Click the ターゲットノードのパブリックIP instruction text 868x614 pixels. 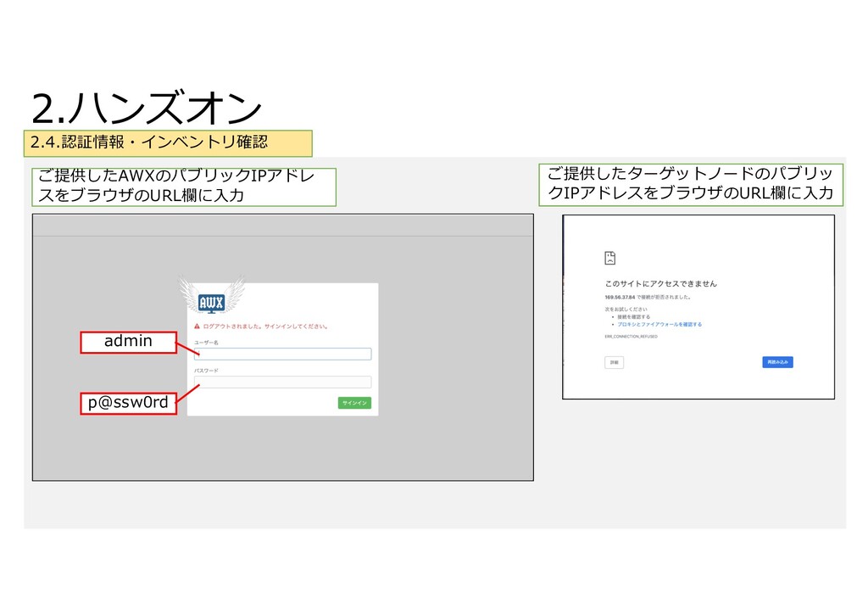[x=690, y=184]
